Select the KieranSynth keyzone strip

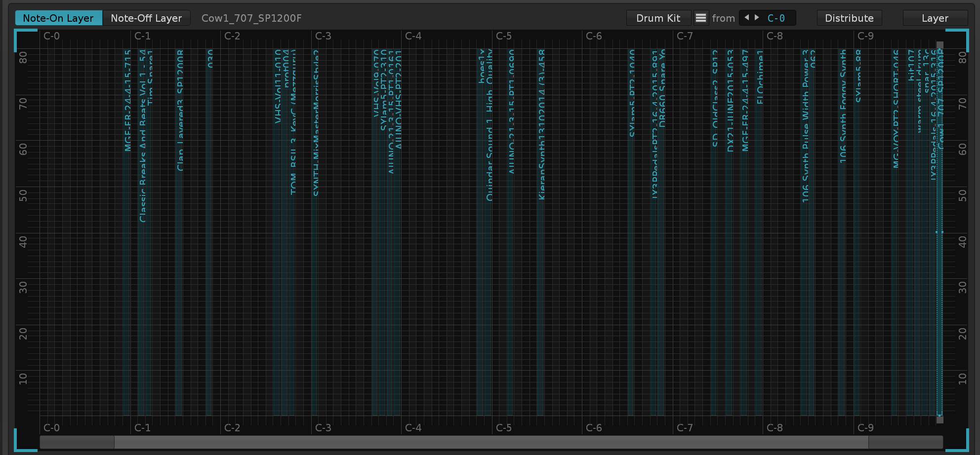coord(541,296)
